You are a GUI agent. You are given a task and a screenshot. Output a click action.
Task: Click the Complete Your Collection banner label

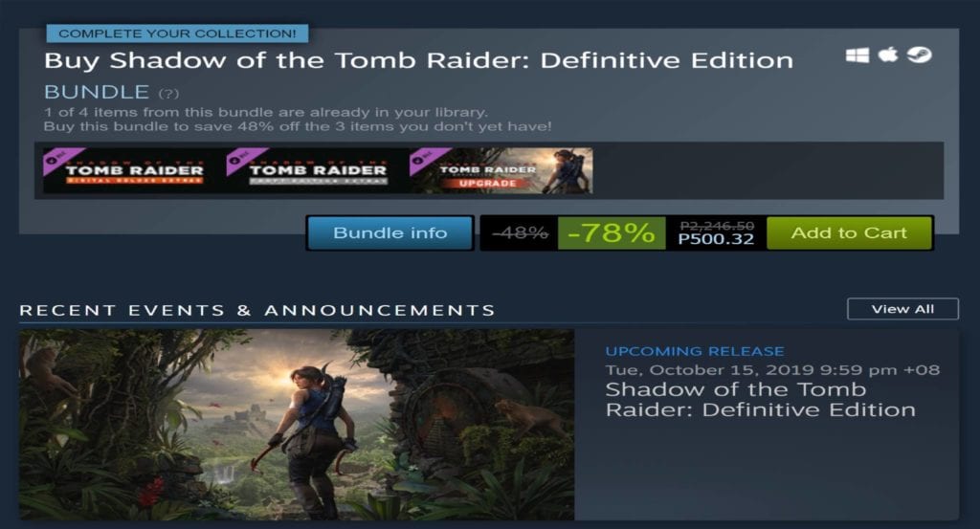177,33
